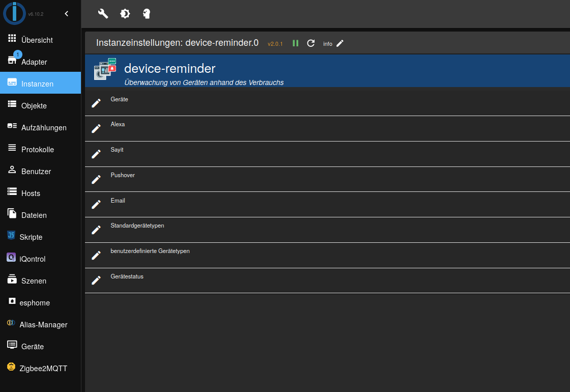Open the Protokolle logs page
The width and height of the screenshot is (570, 392).
(37, 149)
